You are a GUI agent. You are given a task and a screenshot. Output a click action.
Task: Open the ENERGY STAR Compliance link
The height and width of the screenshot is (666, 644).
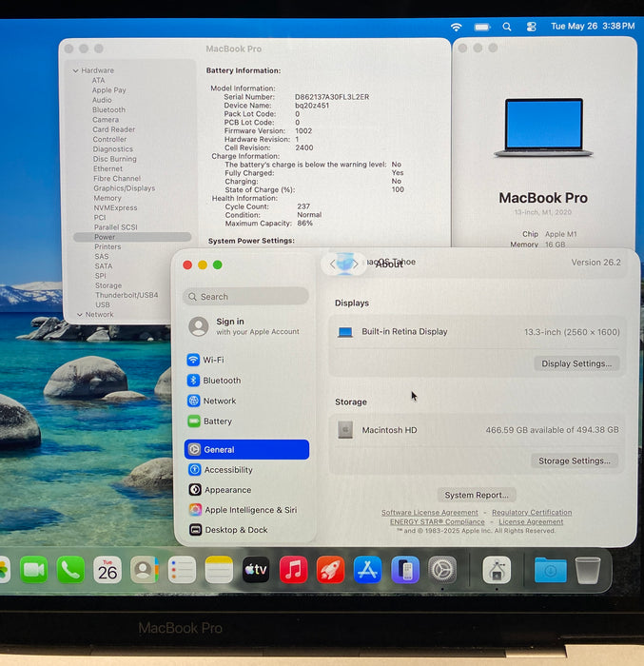(438, 521)
